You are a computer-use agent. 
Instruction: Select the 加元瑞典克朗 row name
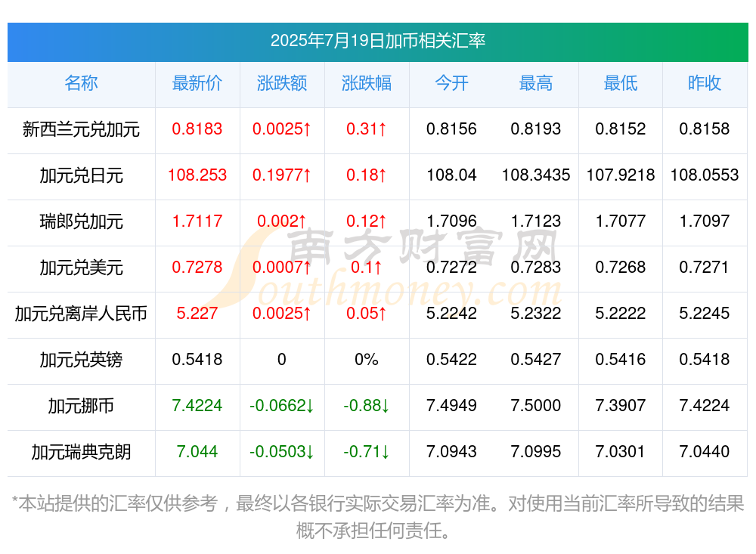[x=81, y=452]
